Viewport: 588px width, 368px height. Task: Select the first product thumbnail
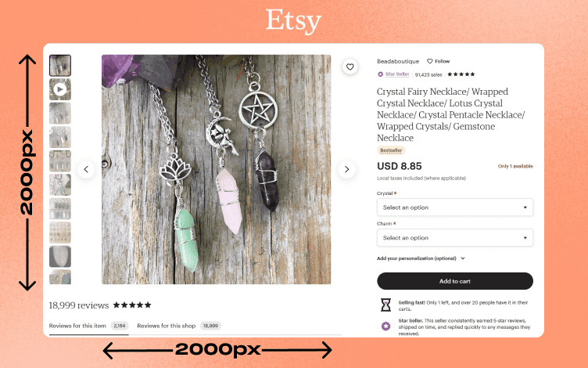point(60,66)
